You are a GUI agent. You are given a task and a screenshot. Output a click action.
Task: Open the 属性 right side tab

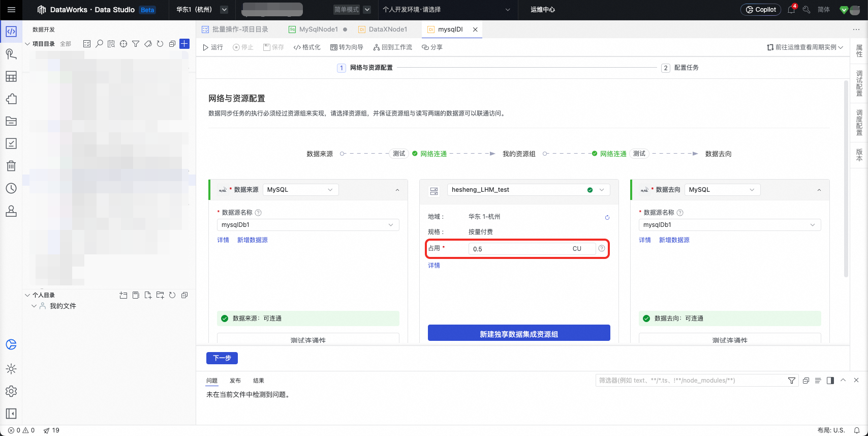pos(859,51)
